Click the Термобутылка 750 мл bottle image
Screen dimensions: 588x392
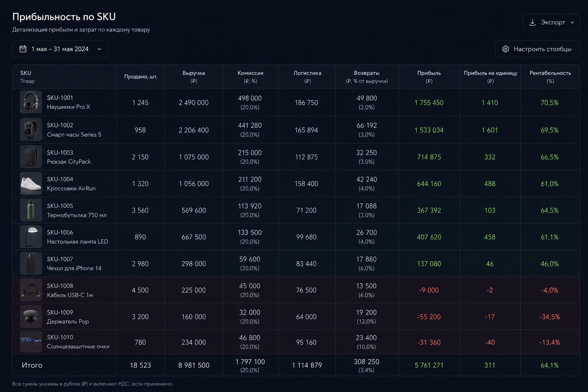(x=31, y=210)
